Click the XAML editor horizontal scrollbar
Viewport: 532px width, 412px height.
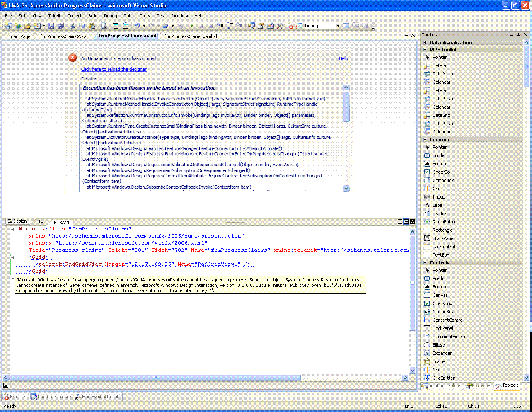point(155,378)
